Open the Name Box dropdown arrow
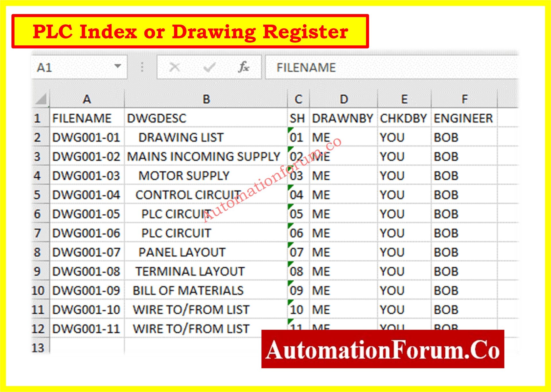 tap(117, 66)
